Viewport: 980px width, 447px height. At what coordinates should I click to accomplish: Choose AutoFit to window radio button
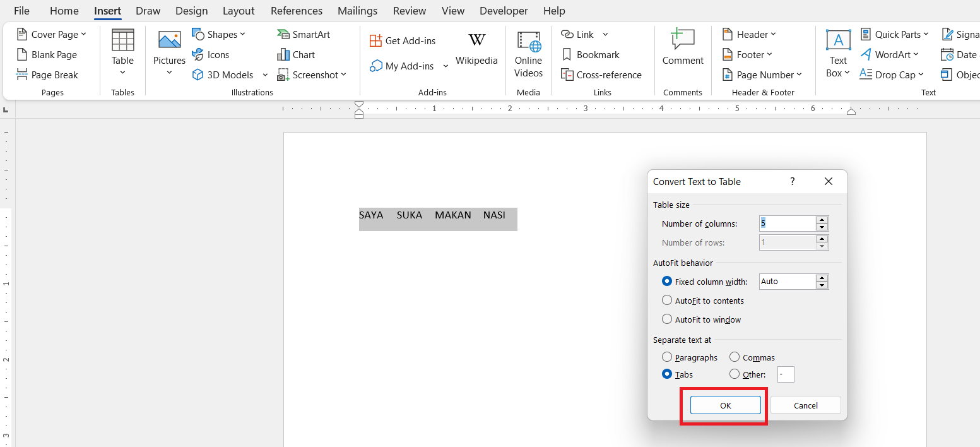(667, 319)
